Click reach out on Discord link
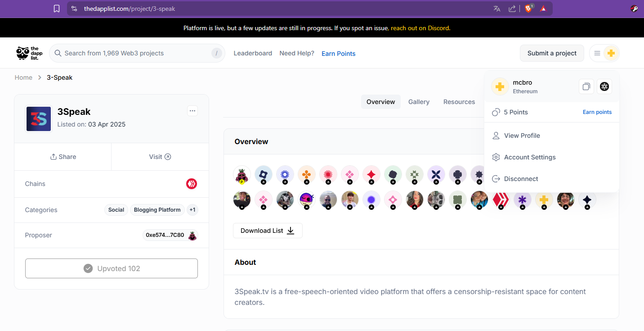Screen dimensions: 644x331 [x=420, y=28]
